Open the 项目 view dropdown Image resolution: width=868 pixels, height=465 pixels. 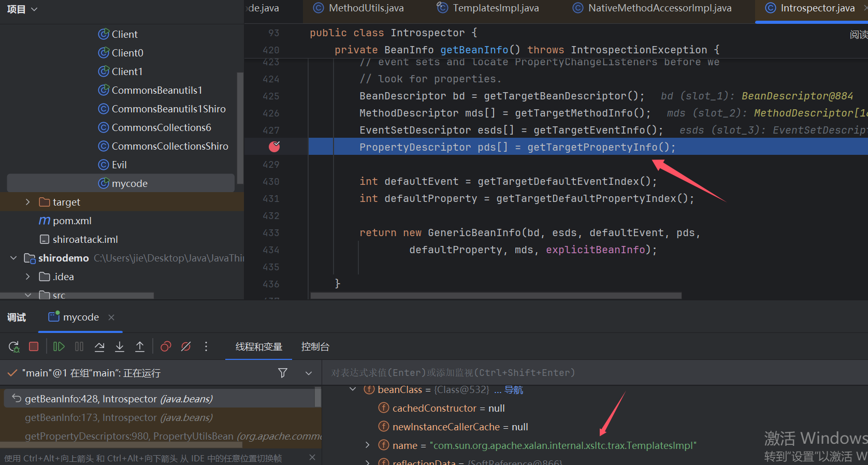tap(22, 9)
